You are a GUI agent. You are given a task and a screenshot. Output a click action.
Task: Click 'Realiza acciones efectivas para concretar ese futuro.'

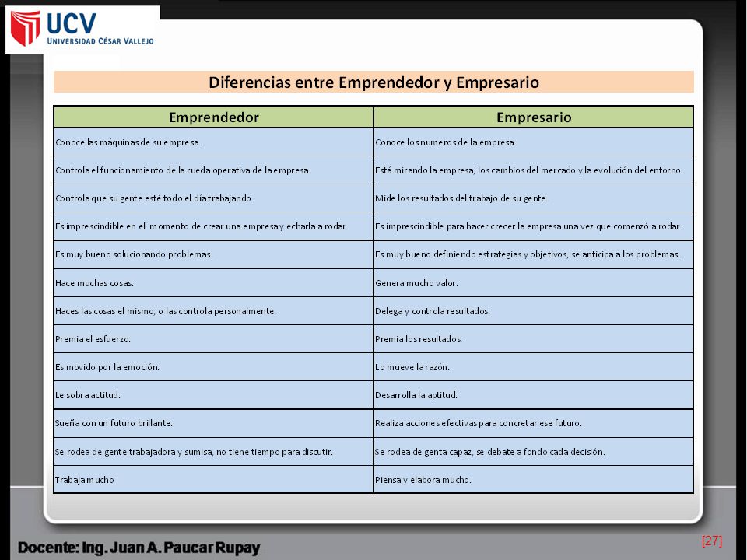point(478,423)
